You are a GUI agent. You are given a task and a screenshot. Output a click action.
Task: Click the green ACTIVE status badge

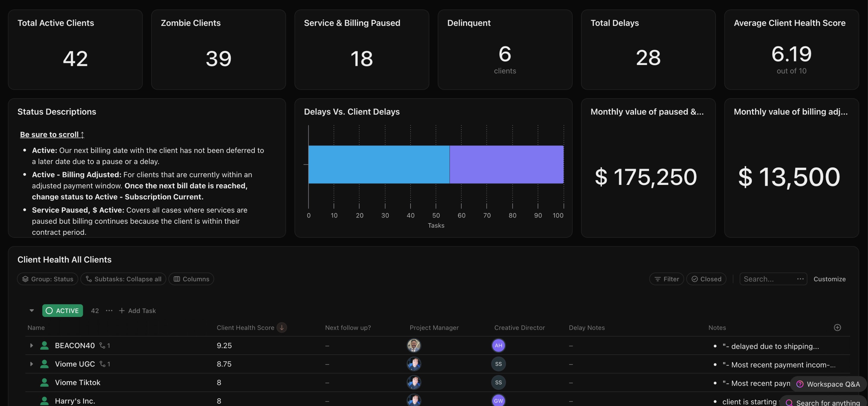click(63, 310)
